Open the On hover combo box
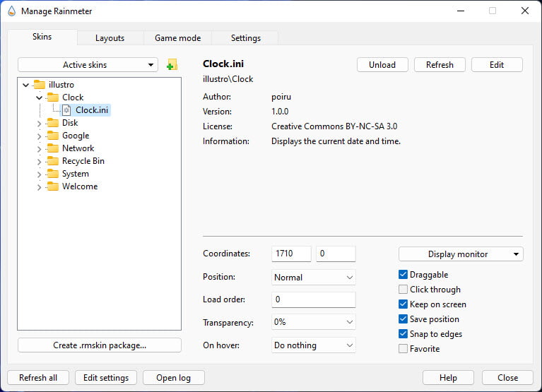The image size is (542, 392). click(313, 345)
